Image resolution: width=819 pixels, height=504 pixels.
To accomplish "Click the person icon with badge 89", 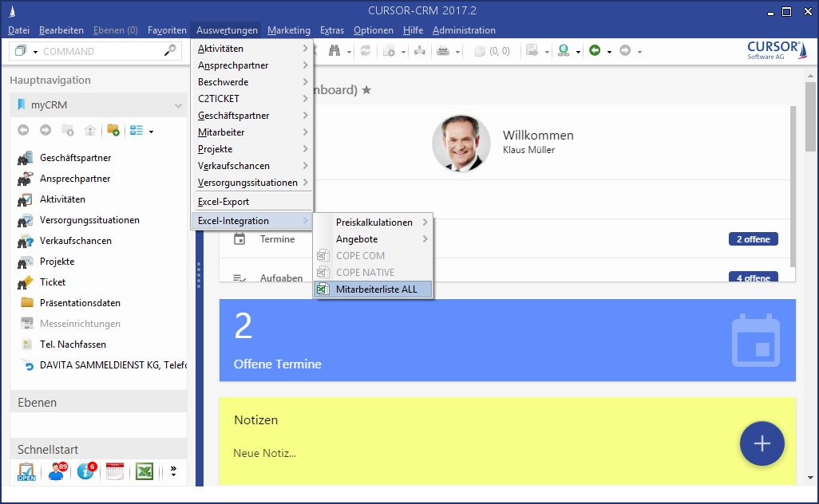I will tap(57, 471).
